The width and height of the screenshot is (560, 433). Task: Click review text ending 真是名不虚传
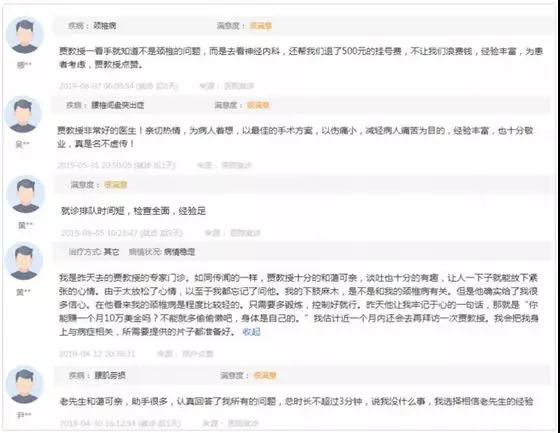pos(295,137)
